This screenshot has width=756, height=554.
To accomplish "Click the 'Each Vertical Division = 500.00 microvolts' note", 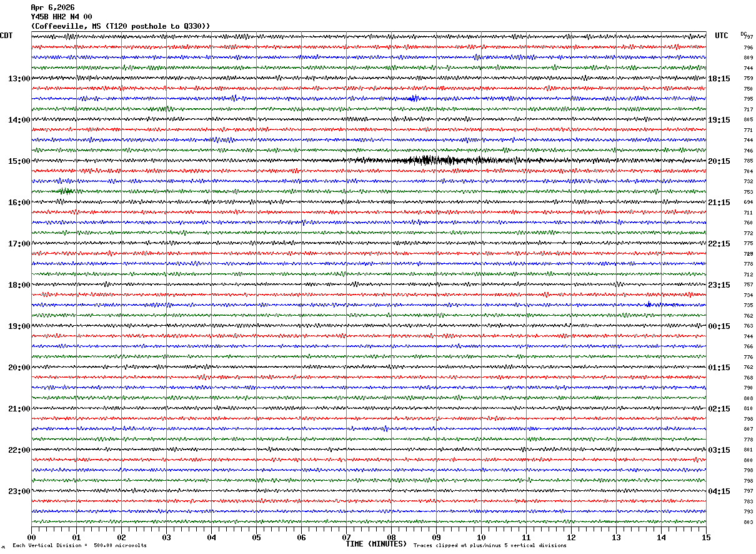I will click(x=79, y=546).
